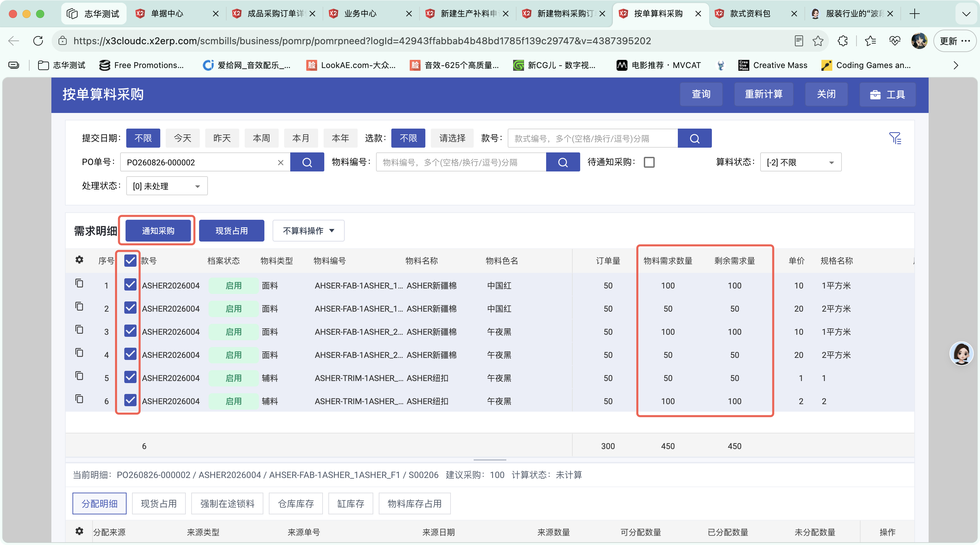Viewport: 980px width, 545px height.
Task: Open the browser tab list chevron
Action: coord(966,14)
